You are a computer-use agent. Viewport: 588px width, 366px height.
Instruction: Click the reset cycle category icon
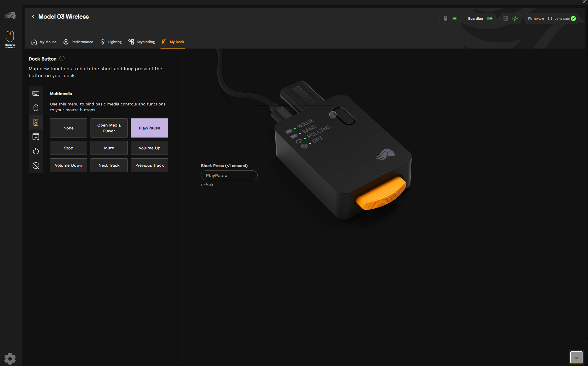[36, 151]
